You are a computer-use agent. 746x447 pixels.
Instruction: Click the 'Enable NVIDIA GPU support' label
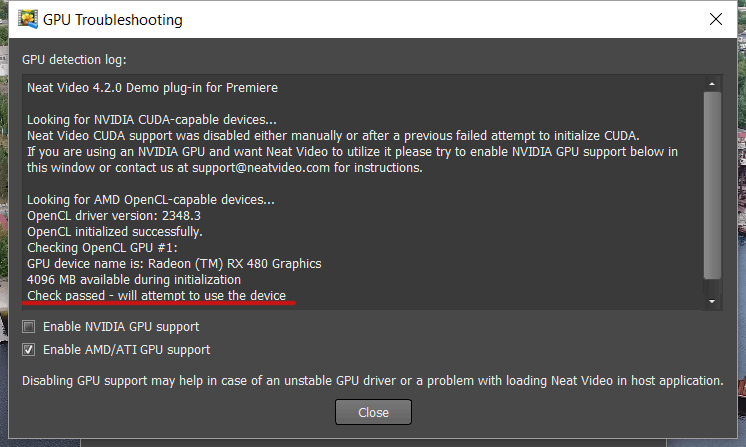pyautogui.click(x=121, y=327)
